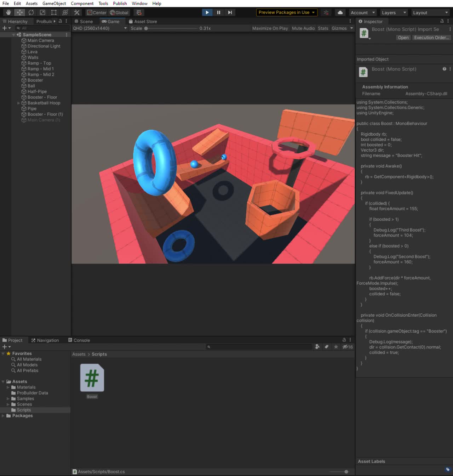453x476 pixels.
Task: Open the Layers dropdown
Action: point(394,12)
